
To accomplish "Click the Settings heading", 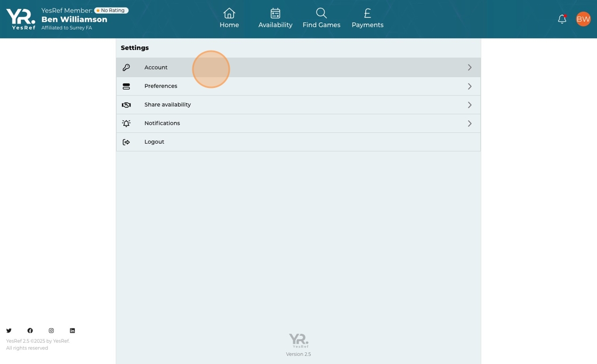I will tap(135, 47).
